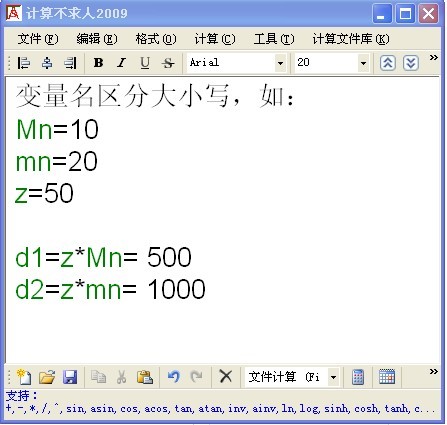The width and height of the screenshot is (447, 425).
Task: Click the double down arrow icon
Action: [411, 63]
